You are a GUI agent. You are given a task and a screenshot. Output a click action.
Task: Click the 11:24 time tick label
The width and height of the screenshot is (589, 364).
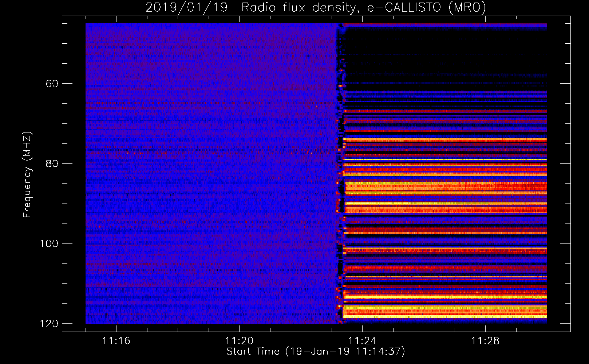362,341
